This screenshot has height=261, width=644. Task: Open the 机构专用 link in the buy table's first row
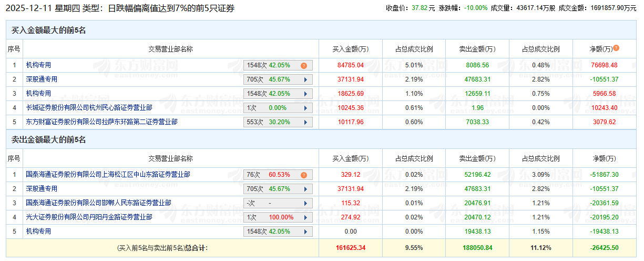(39, 65)
